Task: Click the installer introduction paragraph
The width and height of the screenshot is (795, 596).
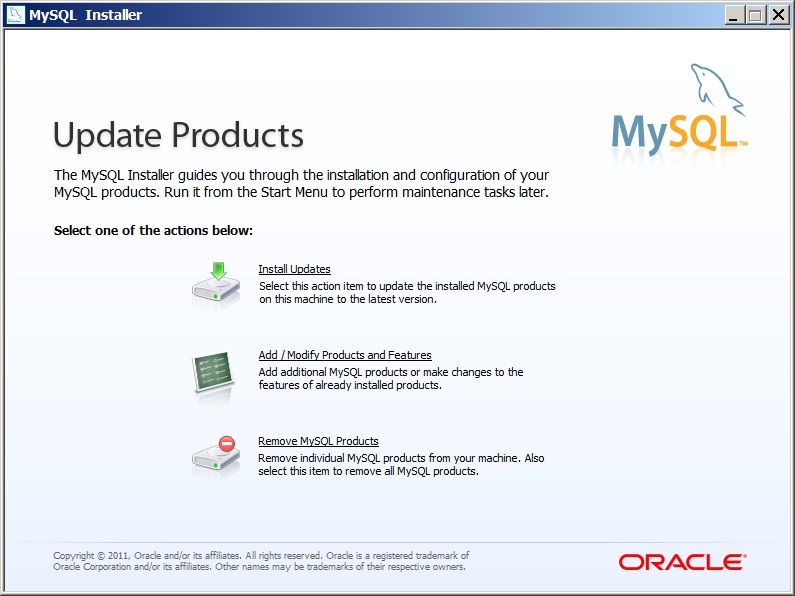Action: [x=301, y=183]
